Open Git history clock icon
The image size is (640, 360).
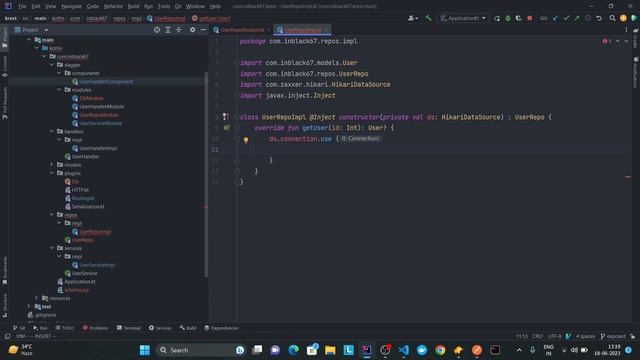coord(588,18)
